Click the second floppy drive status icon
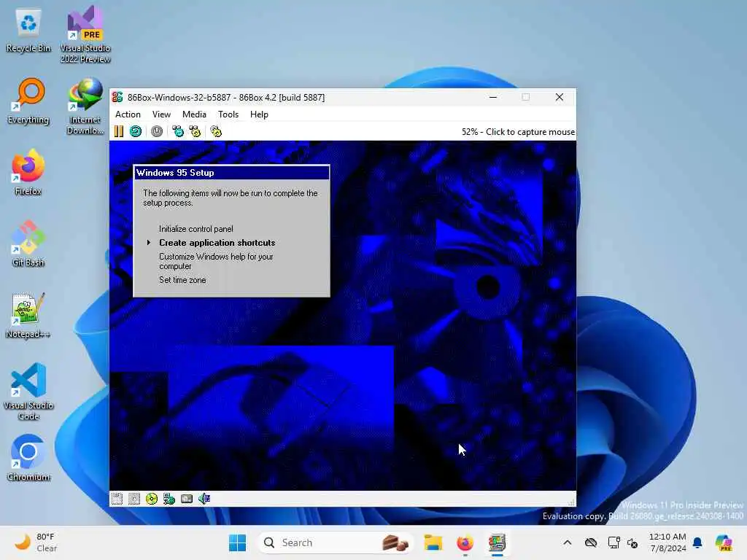 point(134,499)
